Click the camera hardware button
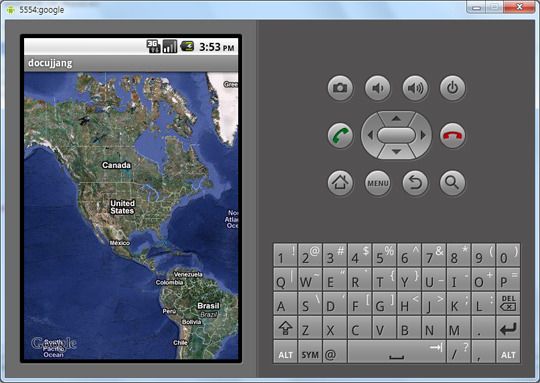 [x=340, y=88]
